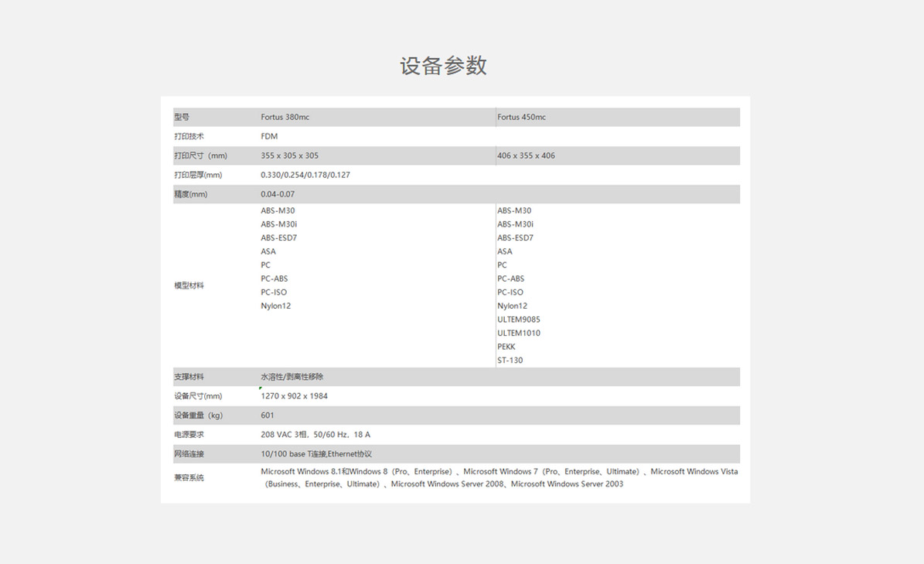Select the 打印尺寸 (mm) row label
This screenshot has width=924, height=564.
pyautogui.click(x=200, y=156)
